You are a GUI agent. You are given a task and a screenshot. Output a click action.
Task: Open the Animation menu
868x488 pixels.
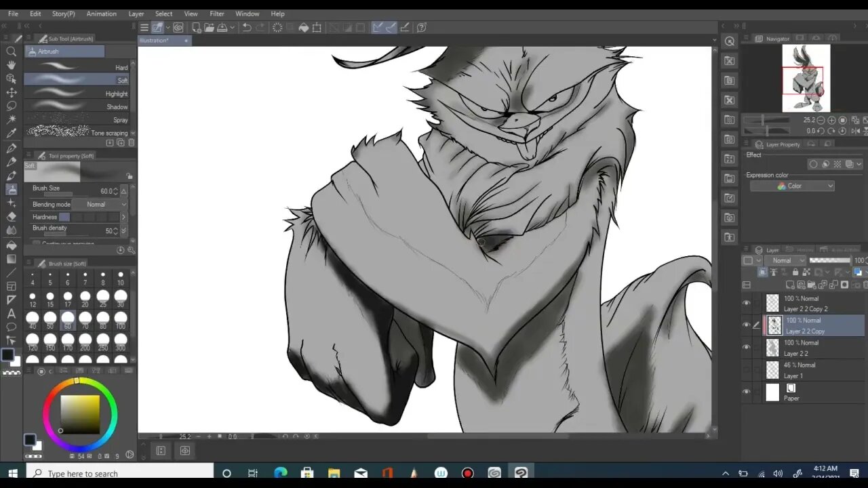[101, 14]
